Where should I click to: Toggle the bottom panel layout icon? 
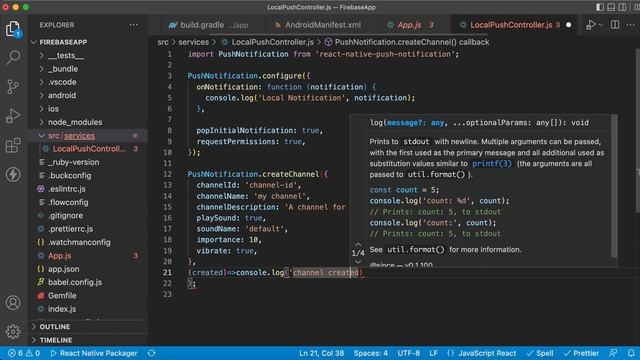tap(611, 7)
